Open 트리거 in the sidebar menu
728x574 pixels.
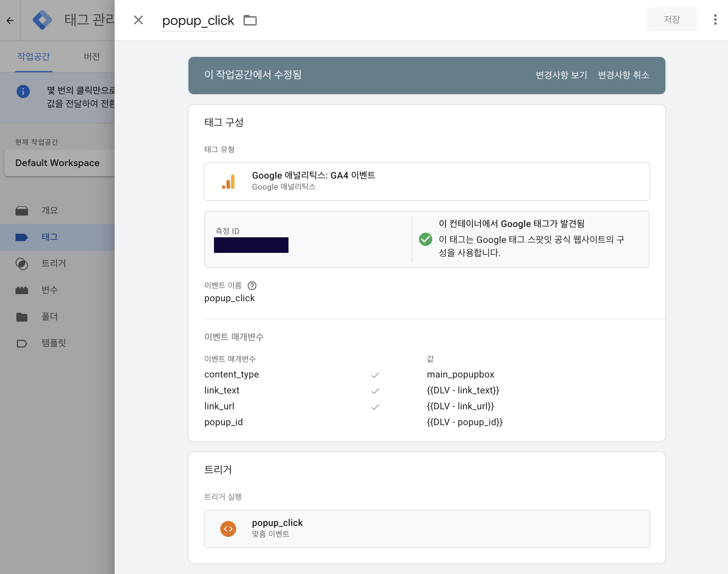[54, 263]
